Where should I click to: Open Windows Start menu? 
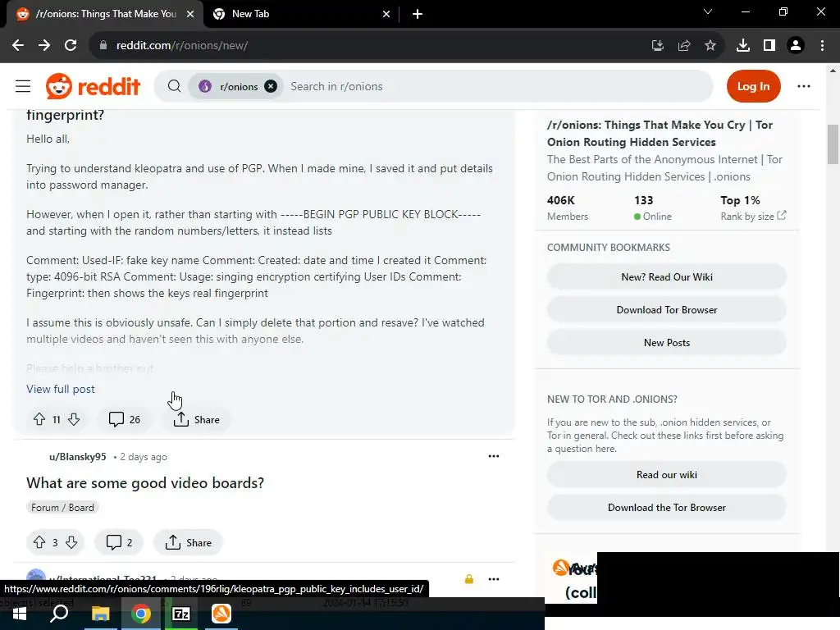20,614
